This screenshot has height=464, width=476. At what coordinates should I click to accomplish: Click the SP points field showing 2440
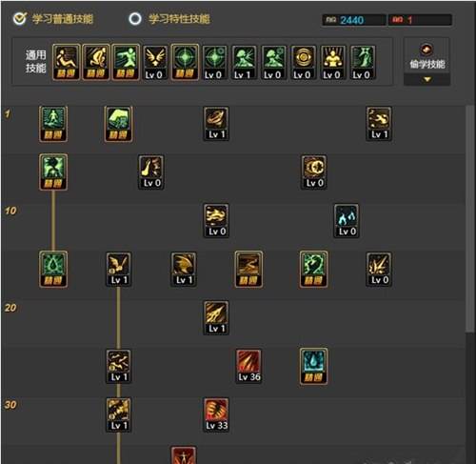tap(354, 20)
